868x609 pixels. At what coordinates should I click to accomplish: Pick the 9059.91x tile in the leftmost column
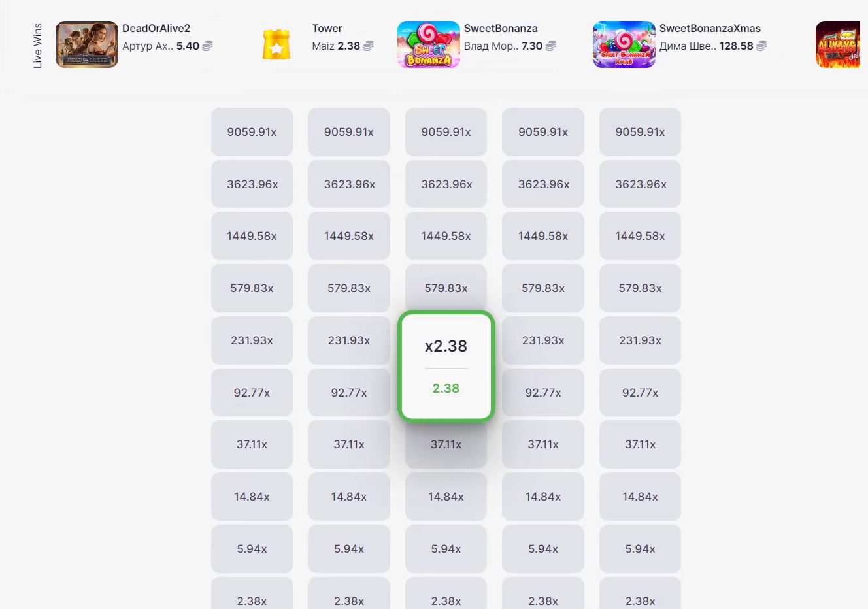click(252, 132)
